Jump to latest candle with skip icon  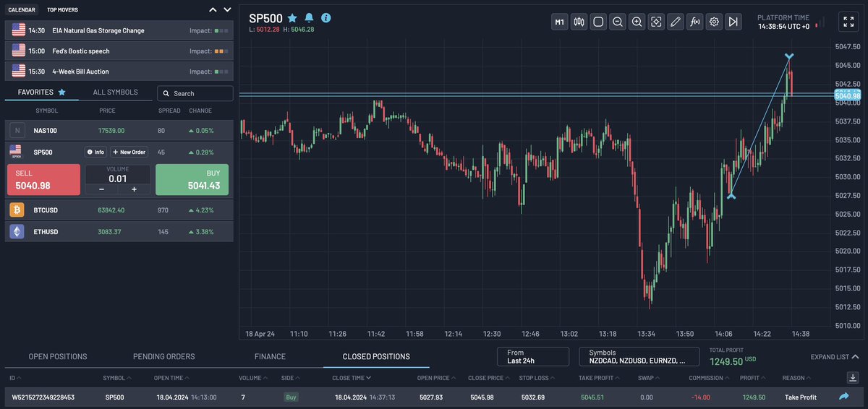pos(733,22)
